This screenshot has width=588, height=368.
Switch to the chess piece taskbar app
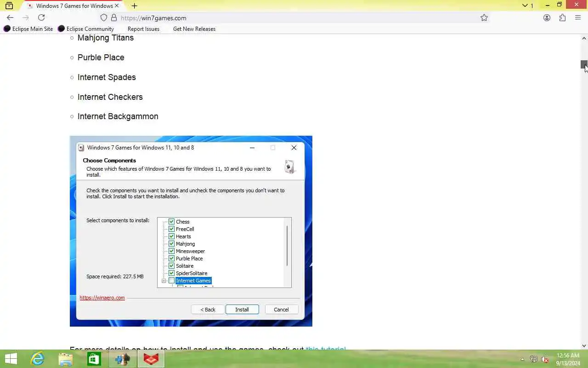pyautogui.click(x=123, y=359)
